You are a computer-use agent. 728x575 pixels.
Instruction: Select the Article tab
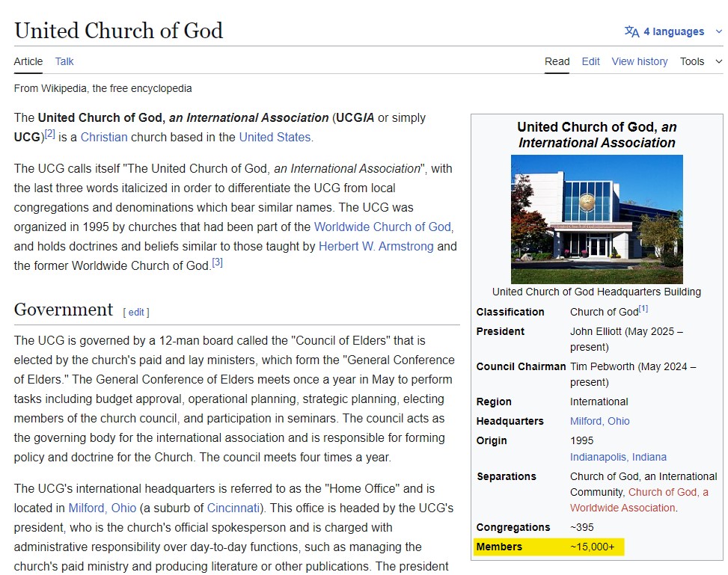[28, 61]
